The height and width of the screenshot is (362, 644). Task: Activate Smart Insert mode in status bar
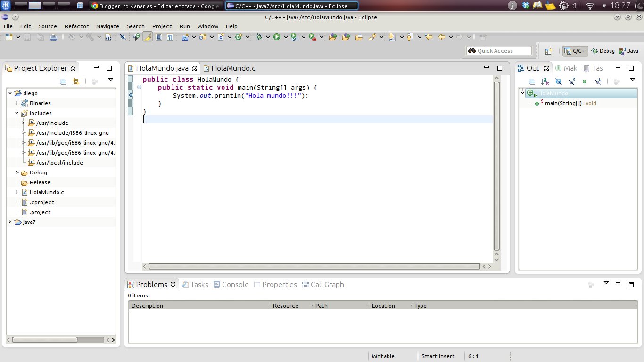click(x=438, y=356)
